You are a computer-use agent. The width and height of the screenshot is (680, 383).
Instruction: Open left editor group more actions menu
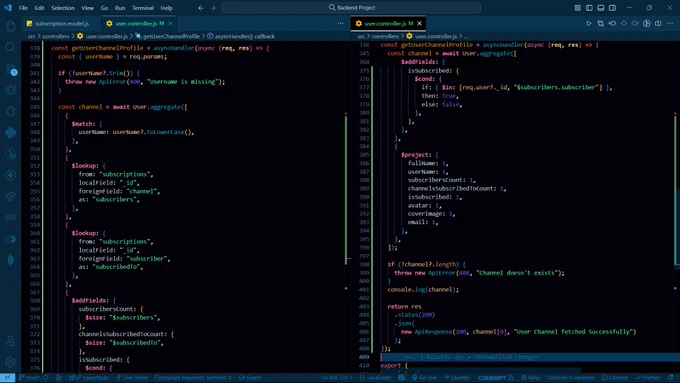[x=340, y=23]
